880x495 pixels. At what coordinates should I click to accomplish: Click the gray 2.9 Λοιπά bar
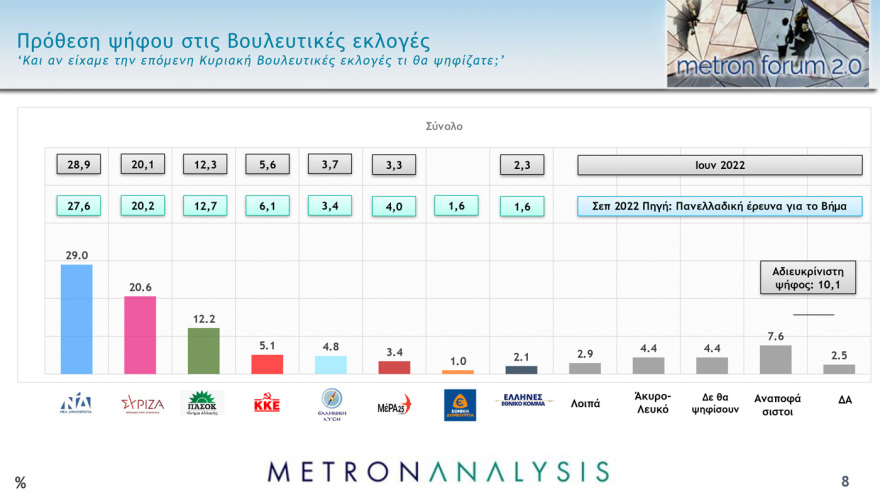tap(585, 369)
